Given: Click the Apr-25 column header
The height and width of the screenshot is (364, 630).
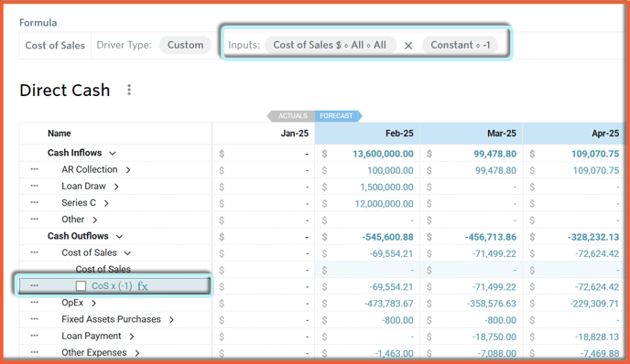Looking at the screenshot, I should [x=574, y=134].
